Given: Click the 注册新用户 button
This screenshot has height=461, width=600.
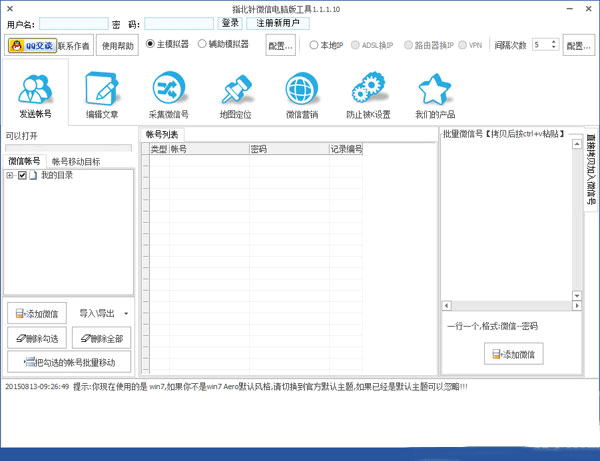Looking at the screenshot, I should pos(278,23).
